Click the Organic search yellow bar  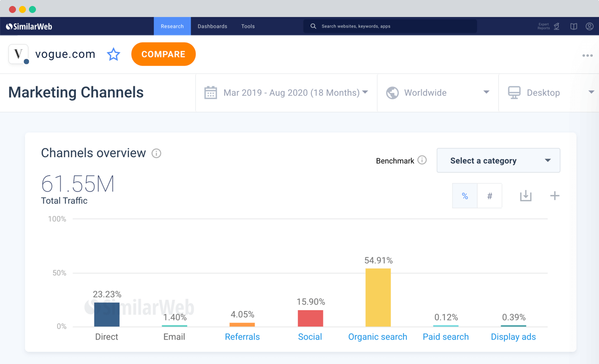coord(378,298)
